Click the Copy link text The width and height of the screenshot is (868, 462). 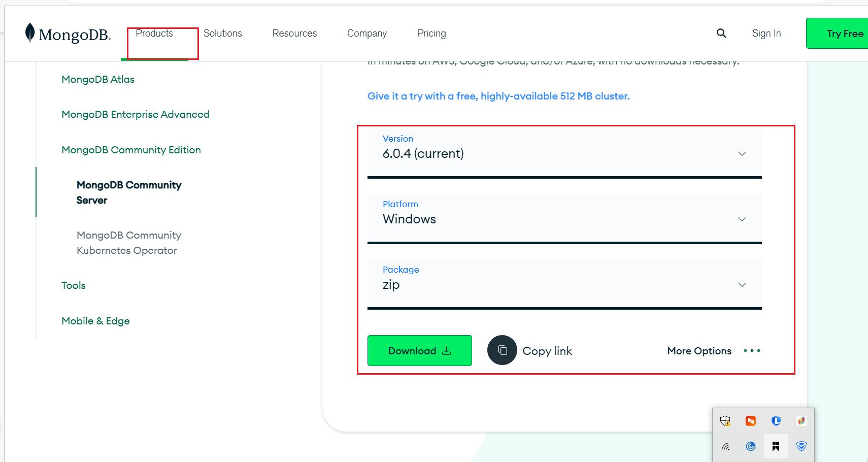547,351
